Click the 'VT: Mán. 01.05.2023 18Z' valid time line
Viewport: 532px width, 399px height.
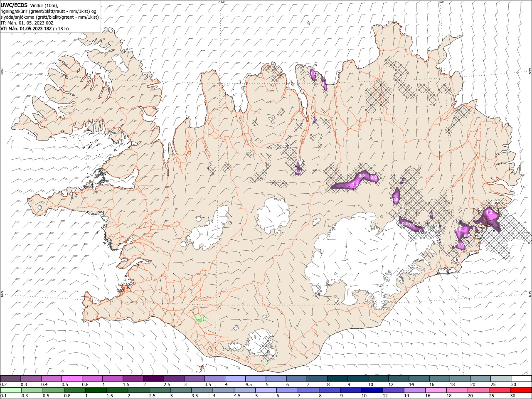(26, 29)
